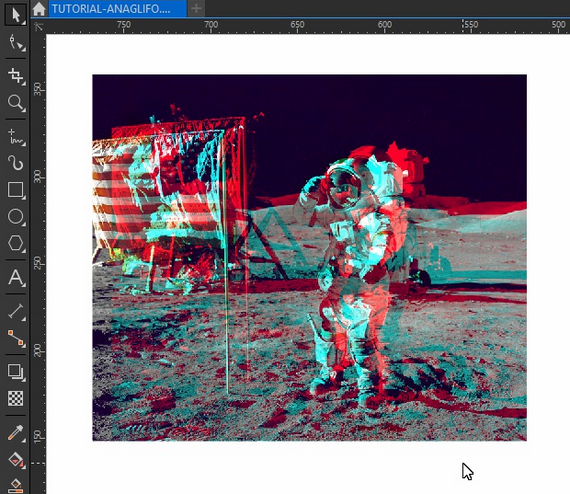Choose the Connector tool
The width and height of the screenshot is (570, 494).
[15, 338]
